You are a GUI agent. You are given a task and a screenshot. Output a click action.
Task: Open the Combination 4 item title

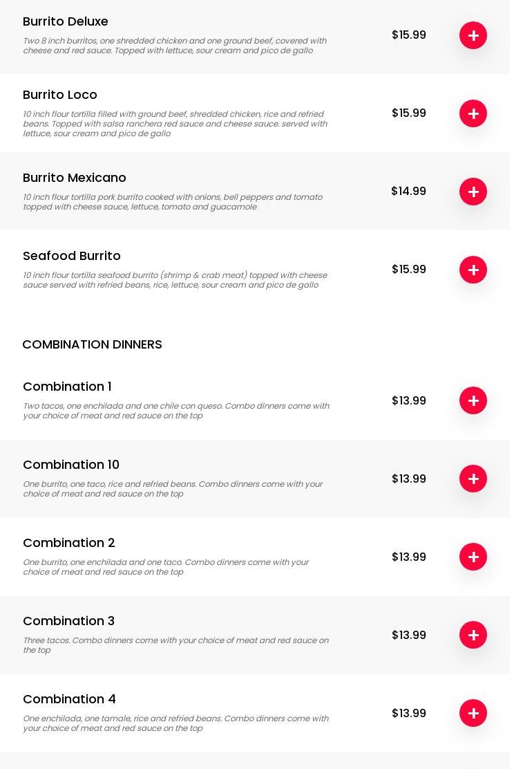[69, 699]
